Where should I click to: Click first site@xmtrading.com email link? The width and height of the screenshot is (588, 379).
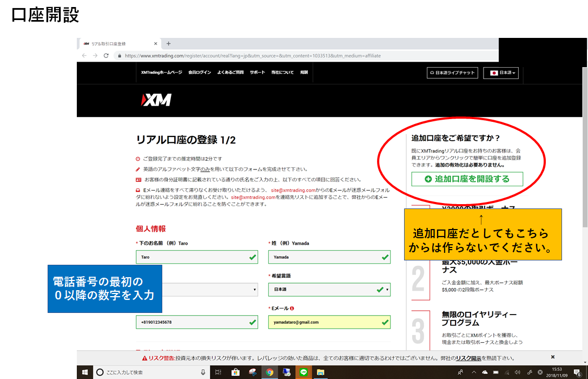click(293, 190)
